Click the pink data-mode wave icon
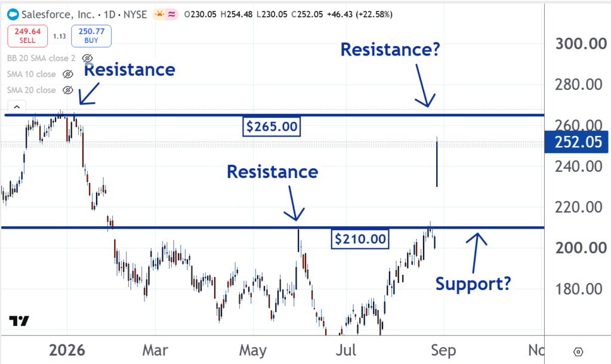The height and width of the screenshot is (364, 611). [x=171, y=14]
